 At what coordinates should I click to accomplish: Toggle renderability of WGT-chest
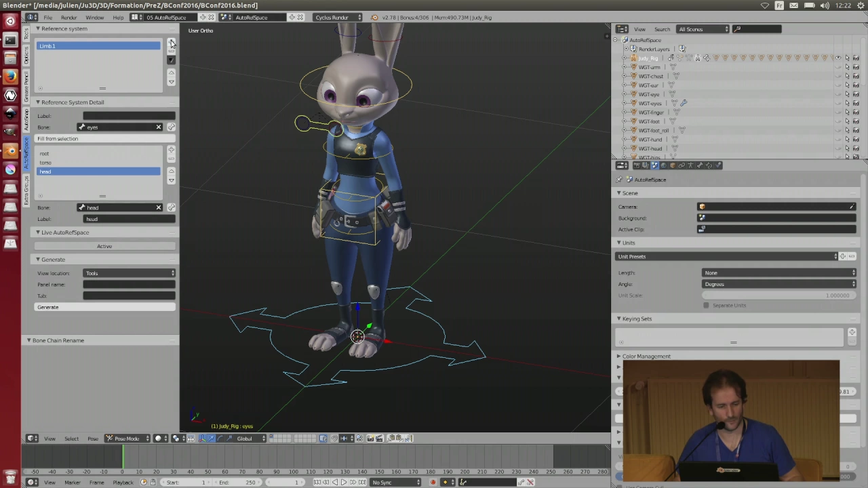point(856,76)
